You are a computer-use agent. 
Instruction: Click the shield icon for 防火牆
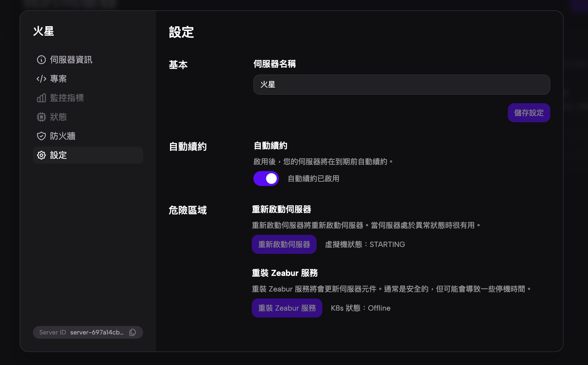coord(41,136)
